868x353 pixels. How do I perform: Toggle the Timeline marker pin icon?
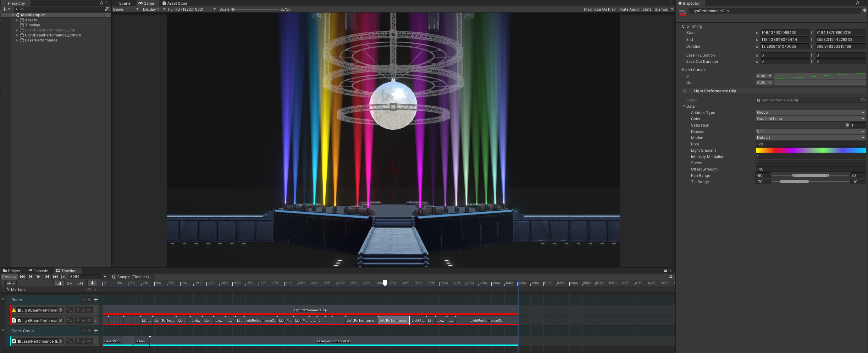[x=92, y=283]
